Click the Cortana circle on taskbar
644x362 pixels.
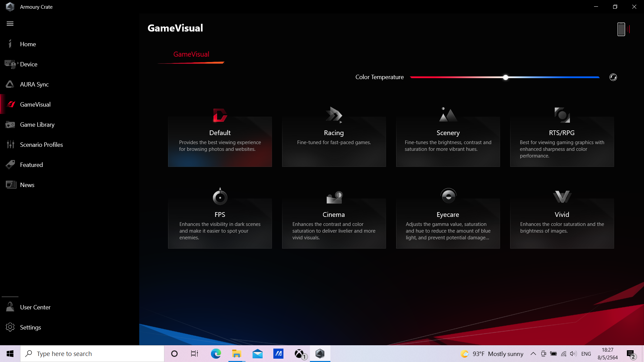[x=174, y=354]
